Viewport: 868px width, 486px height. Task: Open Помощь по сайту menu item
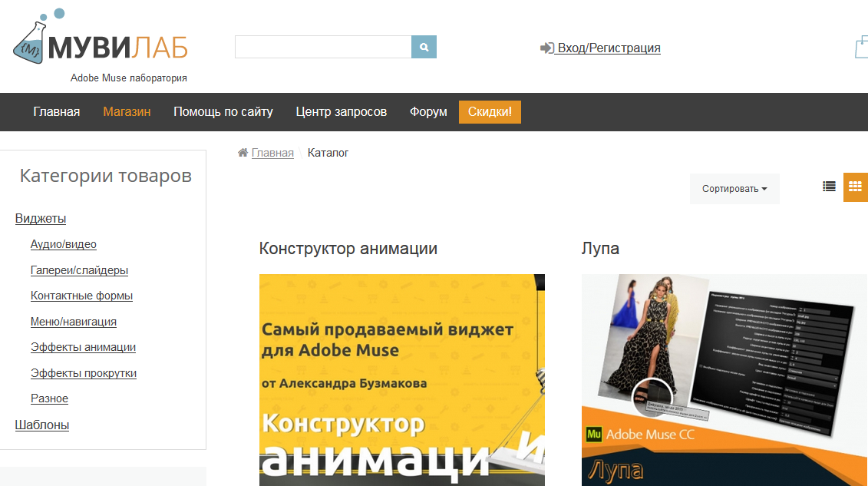pos(223,112)
